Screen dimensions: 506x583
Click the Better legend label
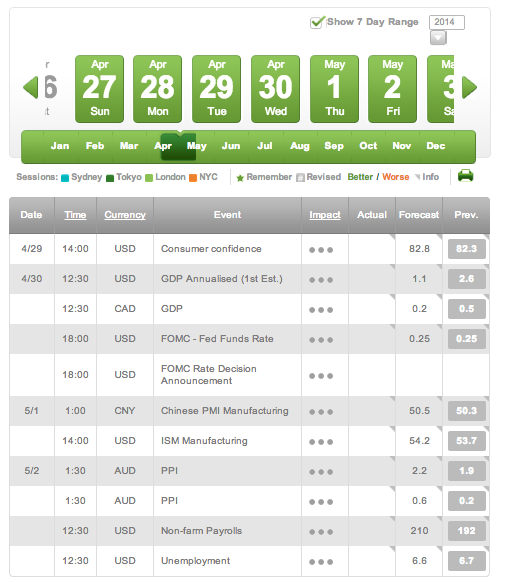click(360, 177)
